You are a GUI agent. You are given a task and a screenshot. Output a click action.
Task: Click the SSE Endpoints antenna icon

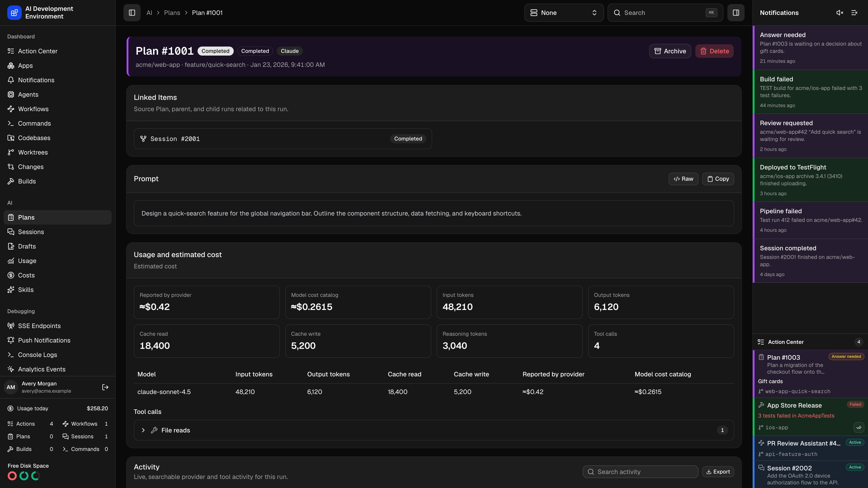11,326
